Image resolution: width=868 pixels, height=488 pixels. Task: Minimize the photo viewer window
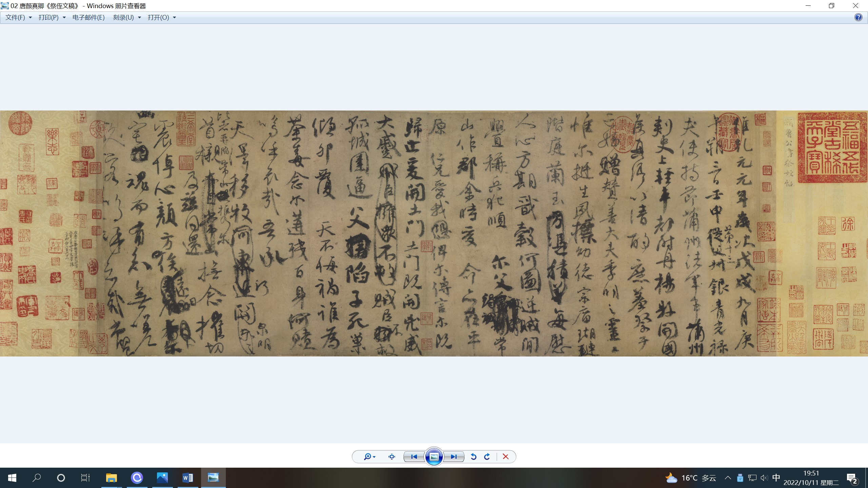808,6
